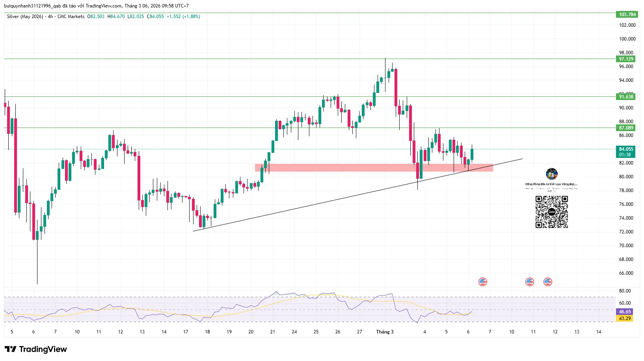Click the leftmost US flag economic event icon
The width and height of the screenshot is (644, 361).
pyautogui.click(x=482, y=282)
